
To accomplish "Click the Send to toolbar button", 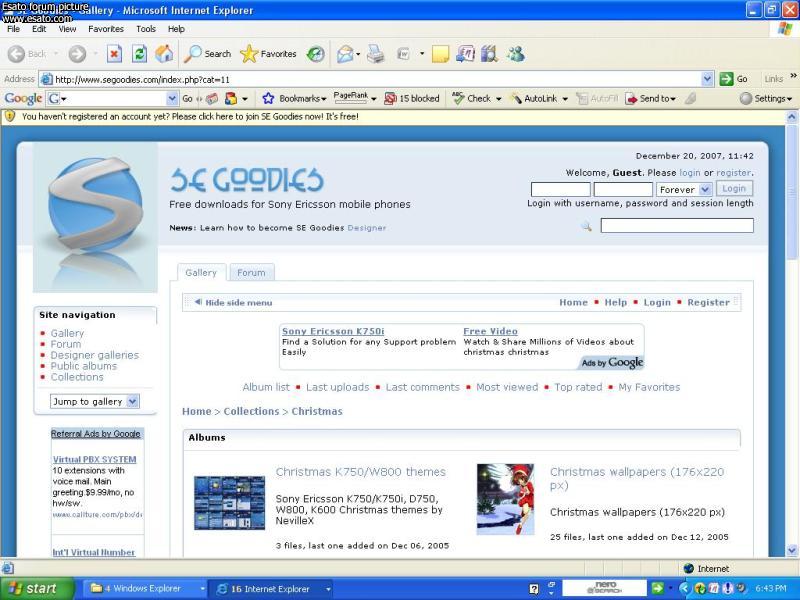I will [651, 98].
